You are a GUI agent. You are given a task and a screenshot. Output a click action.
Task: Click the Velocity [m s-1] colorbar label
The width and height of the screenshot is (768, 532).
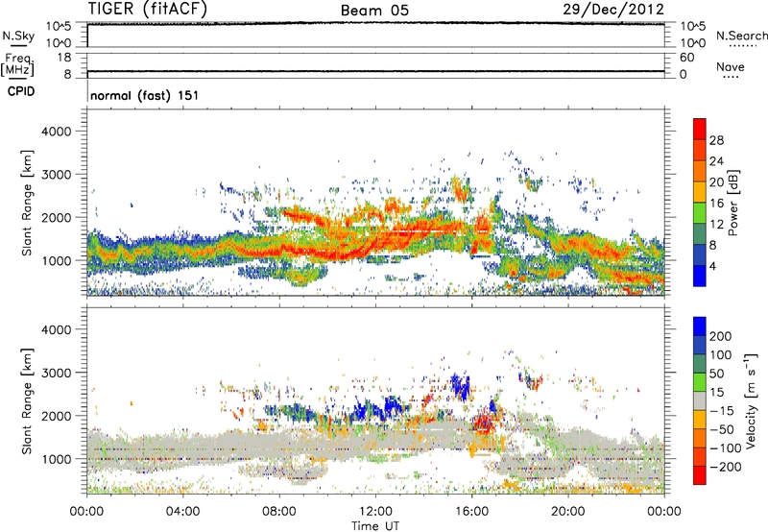point(752,400)
